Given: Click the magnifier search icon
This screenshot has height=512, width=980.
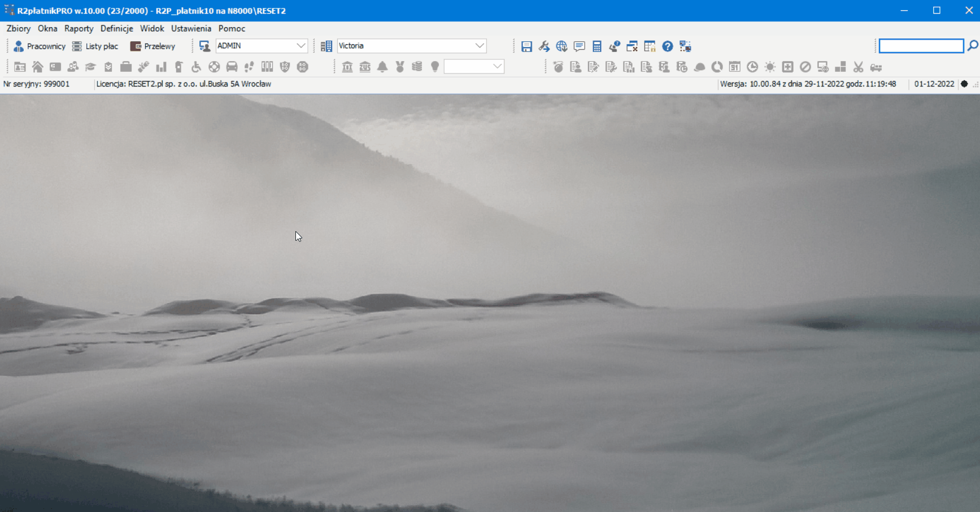Looking at the screenshot, I should [x=973, y=46].
